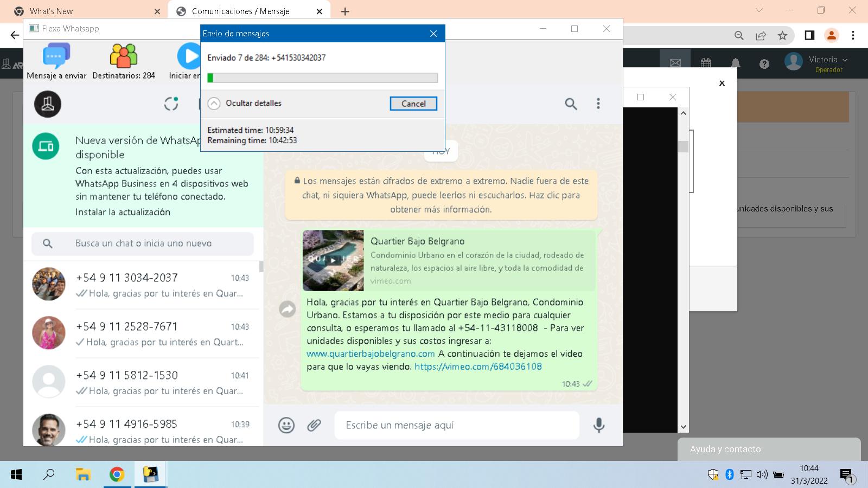
Task: Open File Explorer from the taskbar
Action: click(83, 475)
